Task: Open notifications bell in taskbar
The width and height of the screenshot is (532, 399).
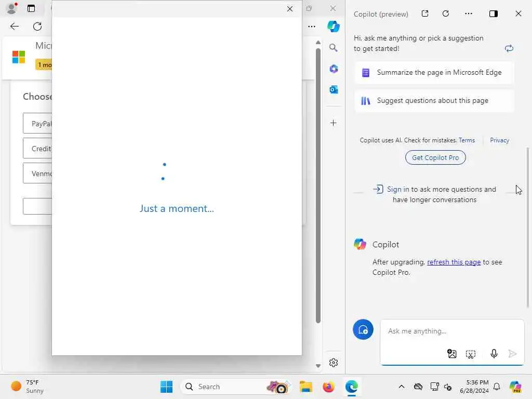Action: 497,387
